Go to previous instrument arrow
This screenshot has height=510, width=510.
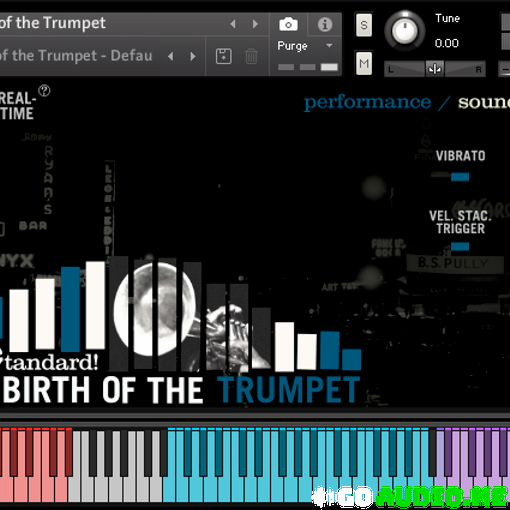(x=233, y=24)
